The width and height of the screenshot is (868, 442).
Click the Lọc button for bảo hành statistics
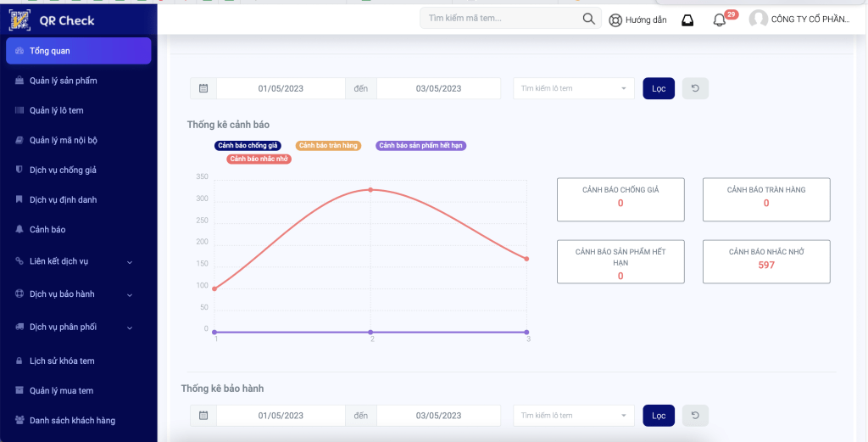659,416
